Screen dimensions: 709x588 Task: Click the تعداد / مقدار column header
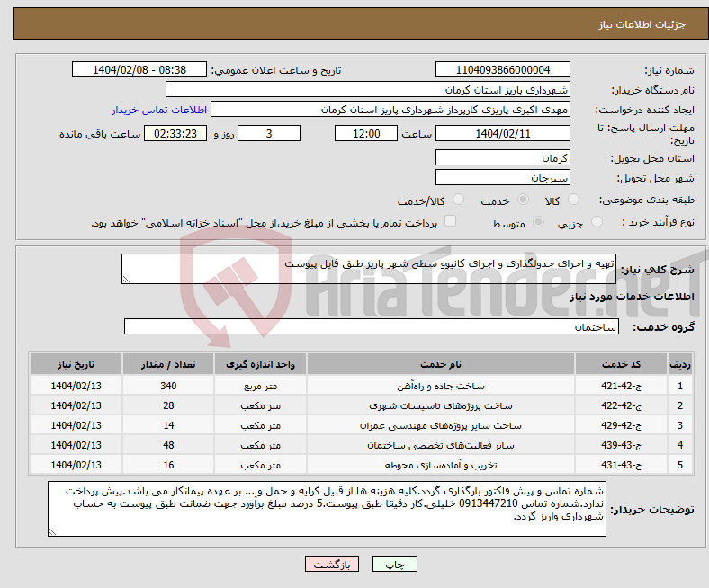(x=168, y=364)
